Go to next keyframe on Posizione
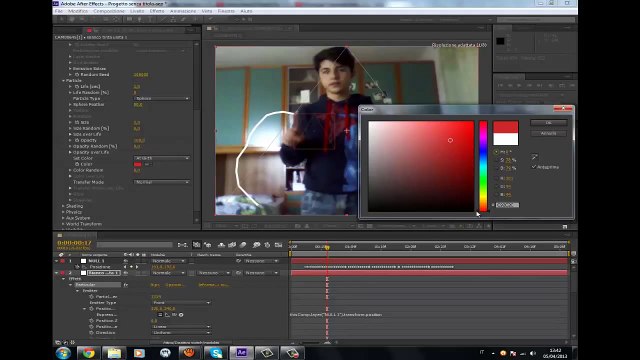The image size is (640, 360). click(x=137, y=267)
